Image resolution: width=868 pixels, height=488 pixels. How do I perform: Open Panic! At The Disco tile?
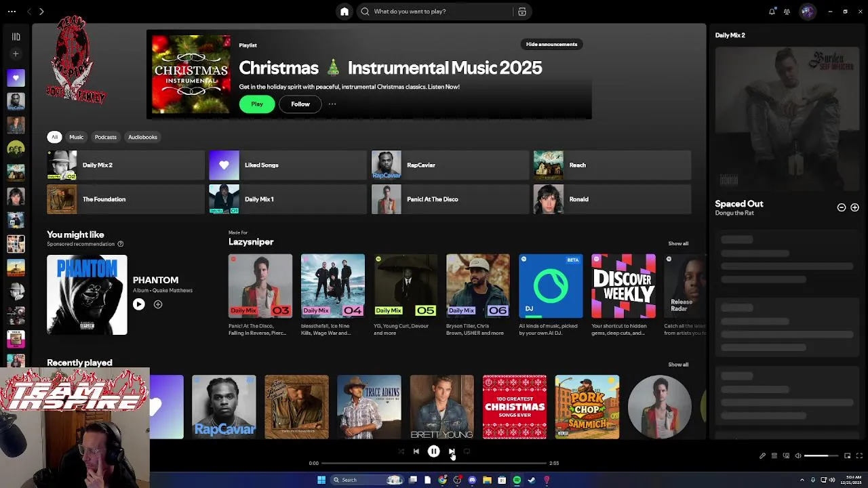pos(450,199)
